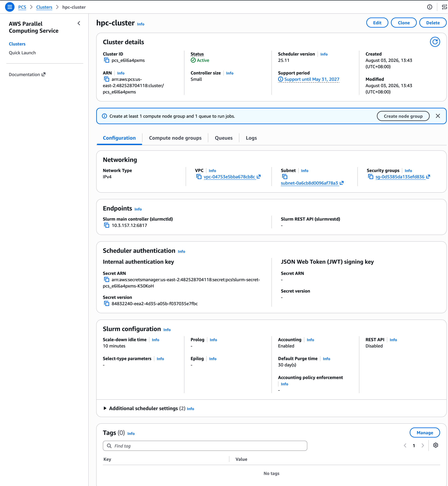Copy the cluster ARN
The image size is (448, 486).
click(106, 79)
